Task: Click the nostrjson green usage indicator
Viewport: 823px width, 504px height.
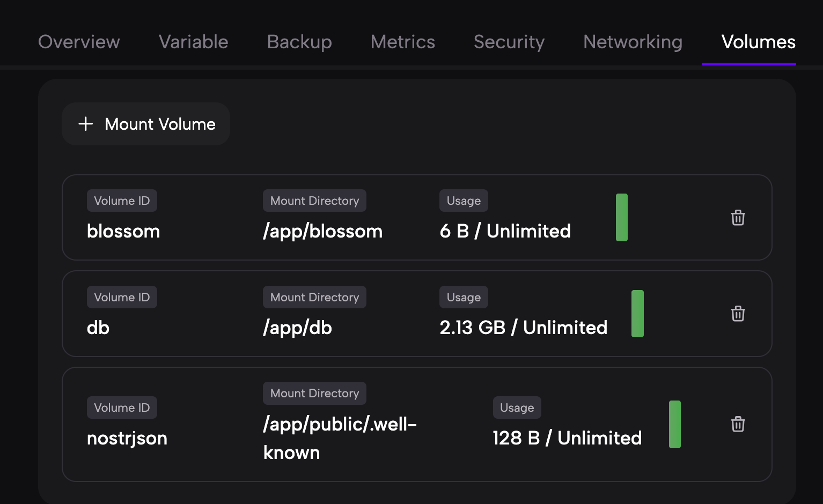Action: point(674,424)
